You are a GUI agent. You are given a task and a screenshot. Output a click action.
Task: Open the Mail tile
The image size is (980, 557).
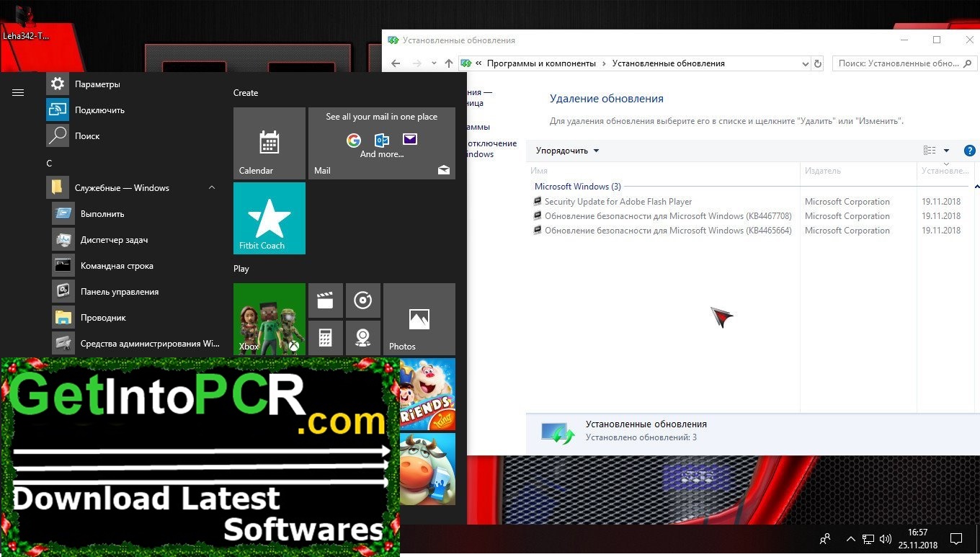coord(382,143)
